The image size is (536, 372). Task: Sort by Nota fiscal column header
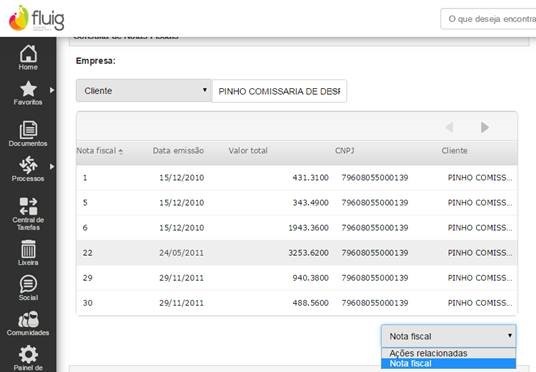click(x=99, y=151)
